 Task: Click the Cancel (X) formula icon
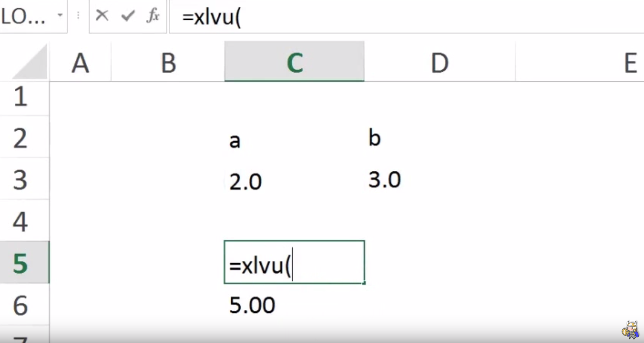pos(102,16)
